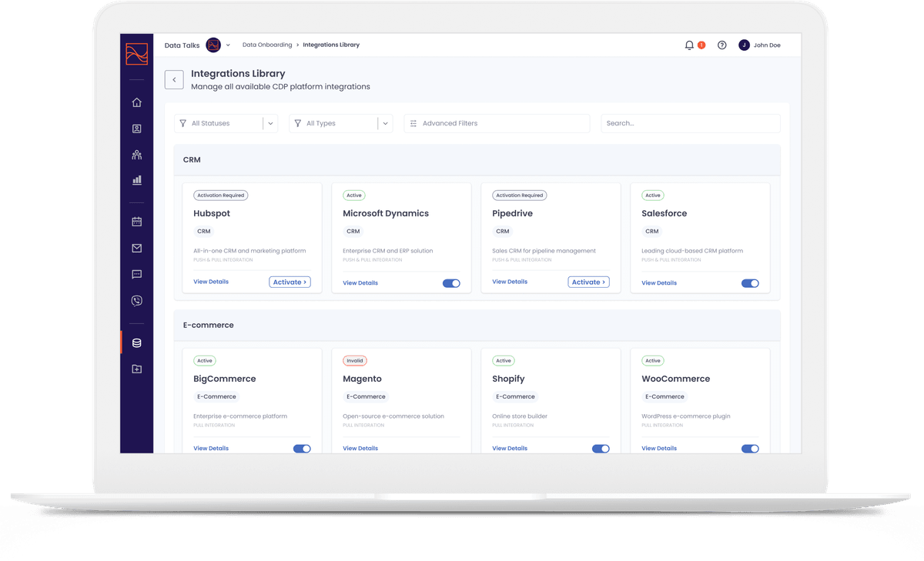View analytics via the bar chart sidebar icon
This screenshot has width=924, height=561.
[x=136, y=179]
